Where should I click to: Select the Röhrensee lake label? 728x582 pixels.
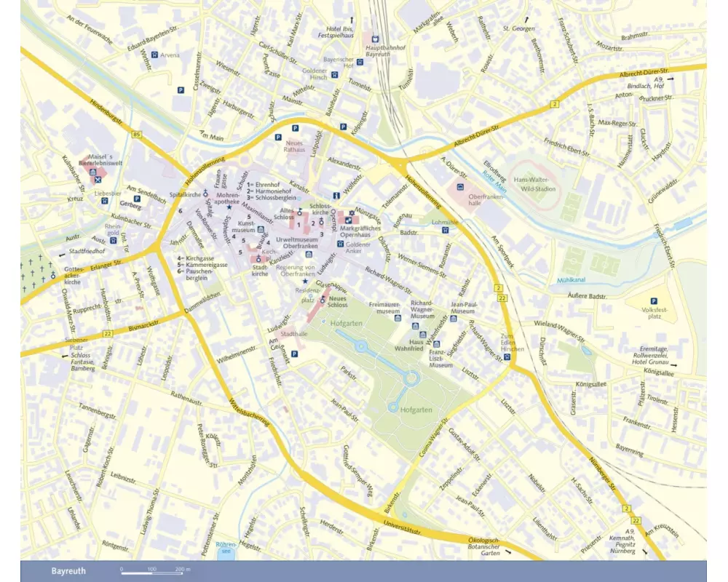(226, 547)
